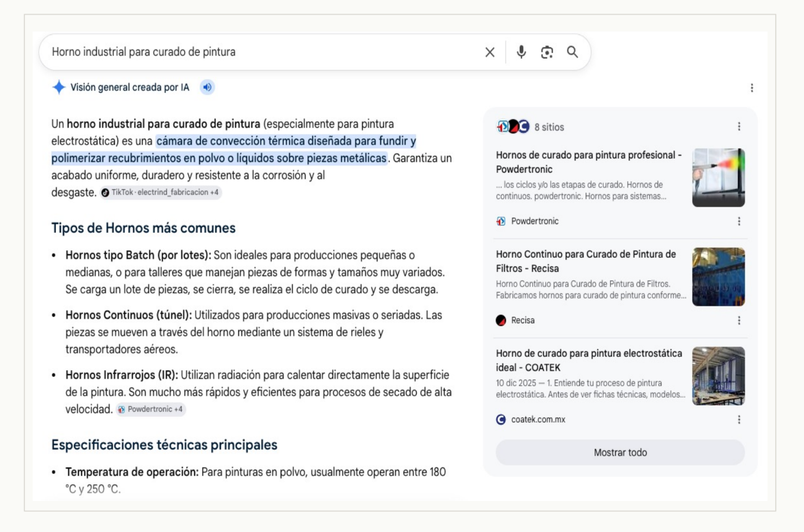804x532 pixels.
Task: Start voice search with the microphone icon
Action: [x=521, y=52]
